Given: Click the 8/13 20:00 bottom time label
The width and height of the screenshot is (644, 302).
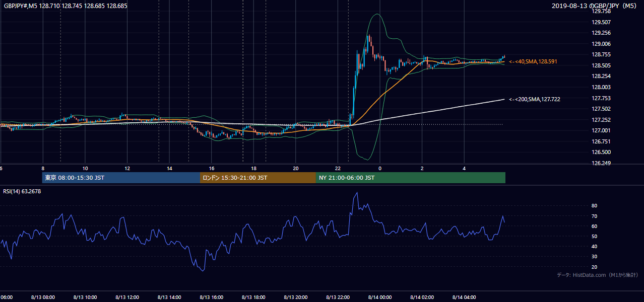Looking at the screenshot, I should tap(295, 297).
